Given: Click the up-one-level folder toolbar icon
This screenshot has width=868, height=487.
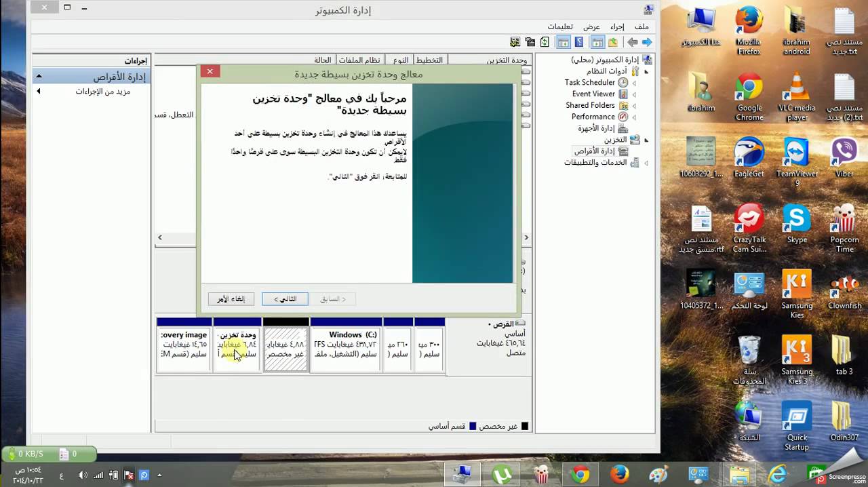Looking at the screenshot, I should (613, 42).
